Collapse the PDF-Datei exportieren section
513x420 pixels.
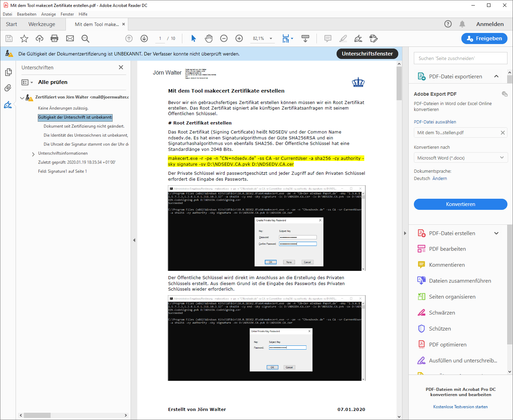(496, 76)
